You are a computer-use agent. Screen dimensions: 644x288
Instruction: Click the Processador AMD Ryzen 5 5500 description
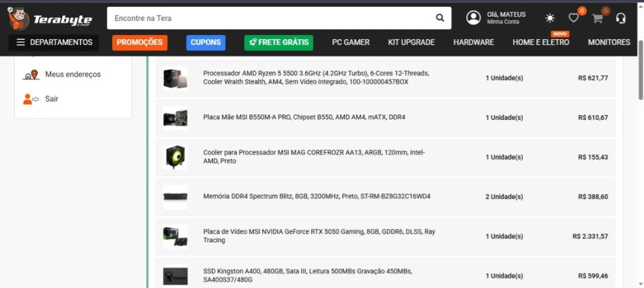coord(316,77)
